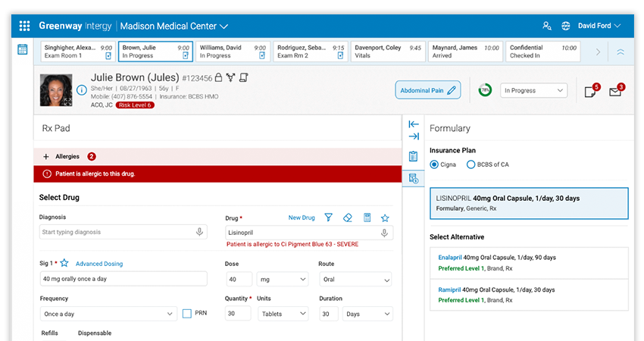Switch to Williams, David patient tab
Viewport: 644px width, 341px height.
233,52
